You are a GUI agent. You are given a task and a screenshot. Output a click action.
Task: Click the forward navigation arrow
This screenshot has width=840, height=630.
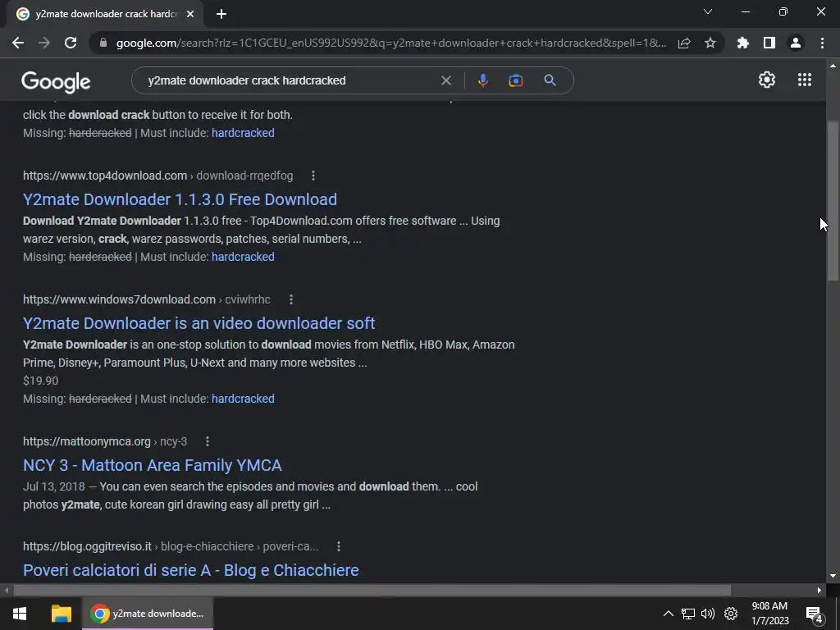tap(44, 43)
